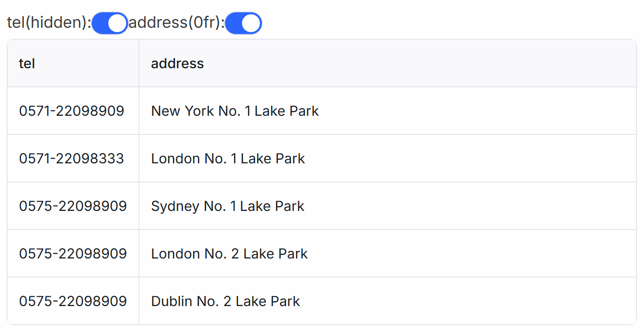Image resolution: width=644 pixels, height=335 pixels.
Task: Click the address(0fr): label text
Action: click(176, 23)
